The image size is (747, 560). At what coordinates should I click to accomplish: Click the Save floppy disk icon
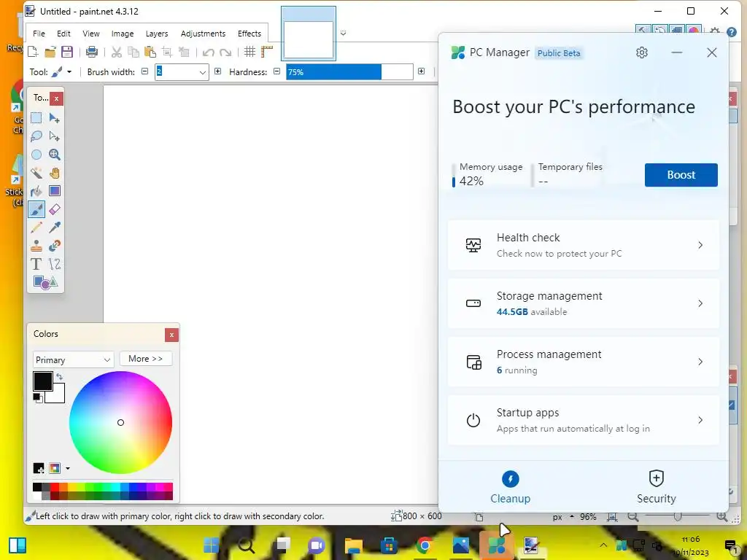coord(67,52)
